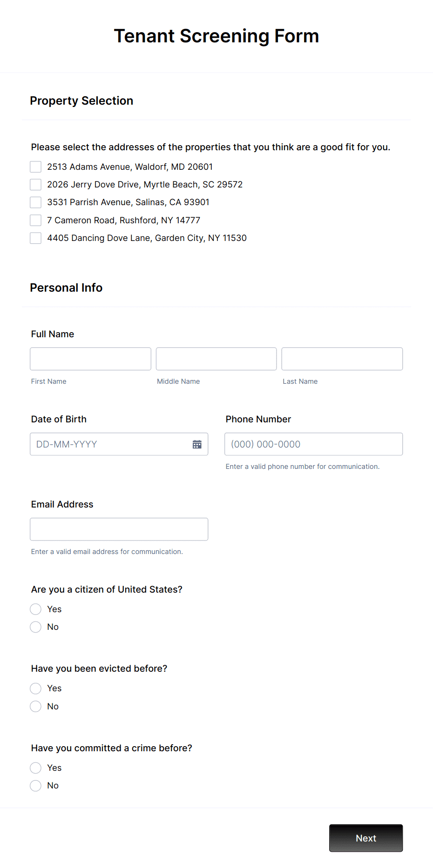Select No for United States citizenship
The width and height of the screenshot is (433, 868).
35,627
